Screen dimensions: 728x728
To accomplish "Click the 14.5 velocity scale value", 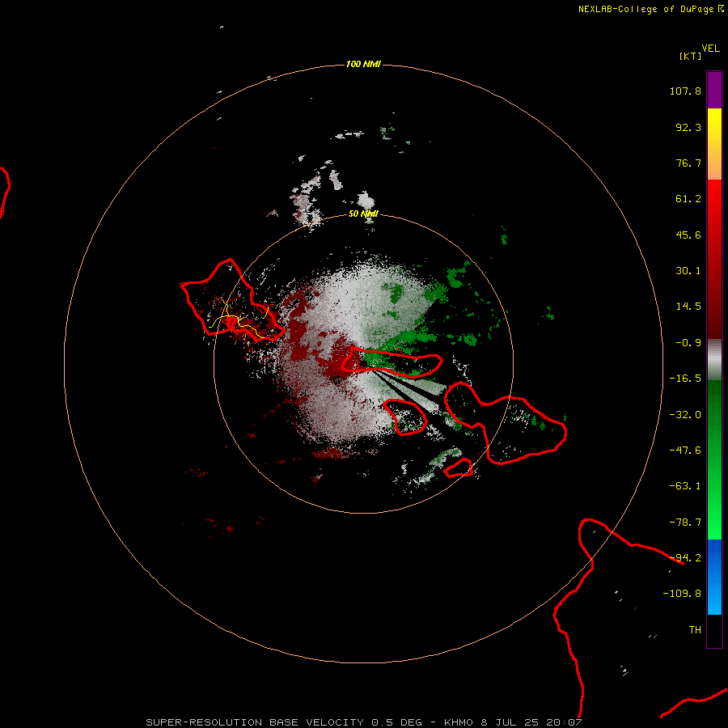I will (x=688, y=307).
